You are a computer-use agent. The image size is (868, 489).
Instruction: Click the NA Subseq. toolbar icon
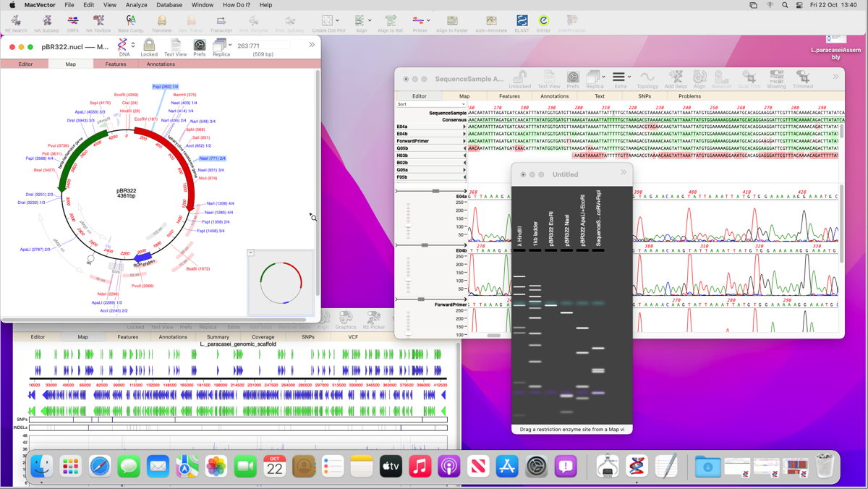pyautogui.click(x=47, y=23)
